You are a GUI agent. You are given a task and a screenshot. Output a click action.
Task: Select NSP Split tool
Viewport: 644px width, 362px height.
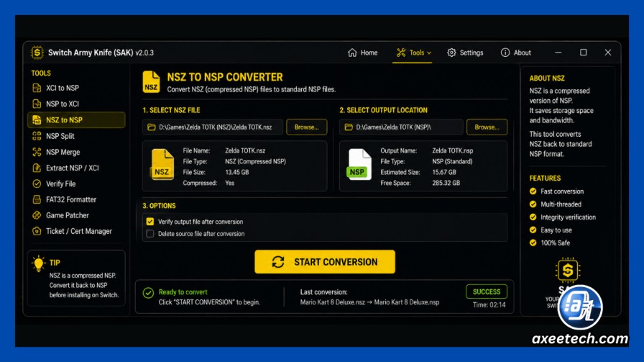click(76, 136)
